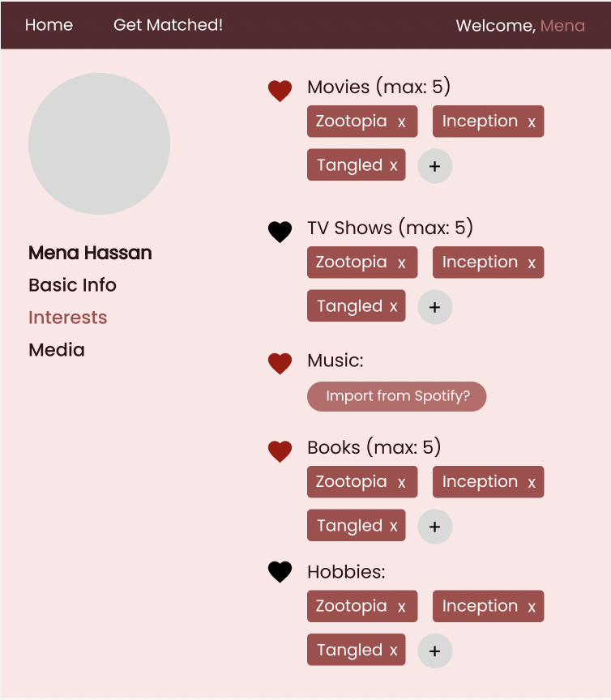
Task: Toggle the black heart next to Hobbies
Action: click(280, 572)
